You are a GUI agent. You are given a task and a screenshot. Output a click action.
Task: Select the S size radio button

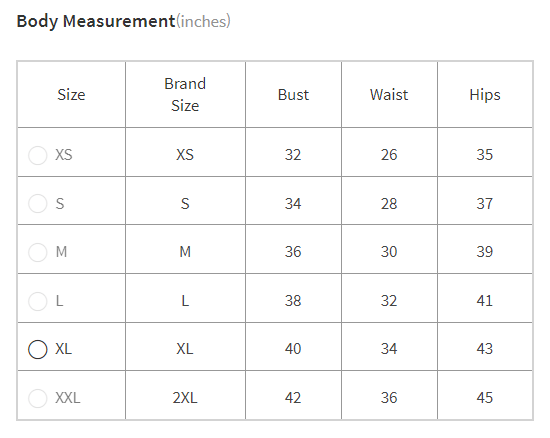point(38,204)
